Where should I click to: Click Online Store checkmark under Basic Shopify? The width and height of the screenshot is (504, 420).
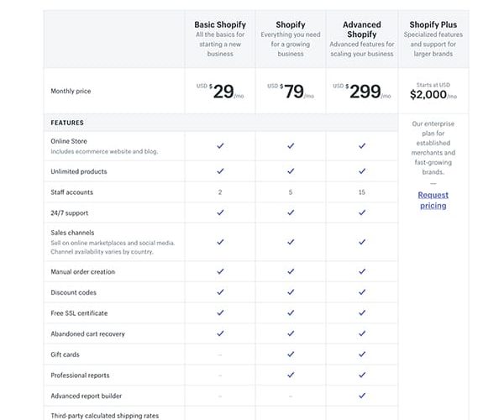pos(220,146)
